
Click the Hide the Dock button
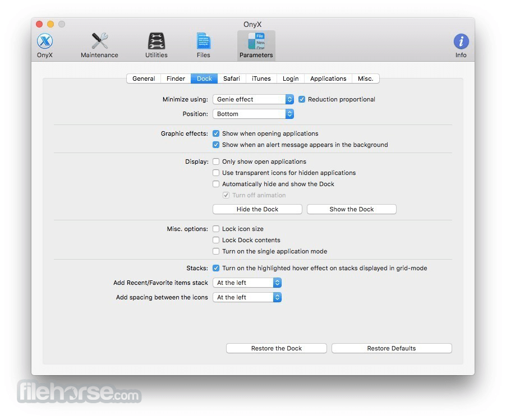[257, 209]
